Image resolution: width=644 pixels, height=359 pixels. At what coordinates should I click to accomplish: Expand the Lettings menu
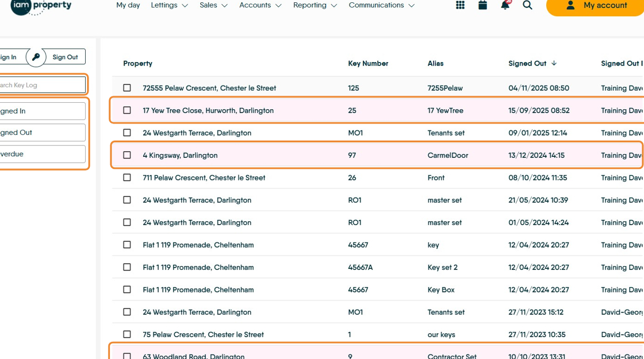(169, 5)
